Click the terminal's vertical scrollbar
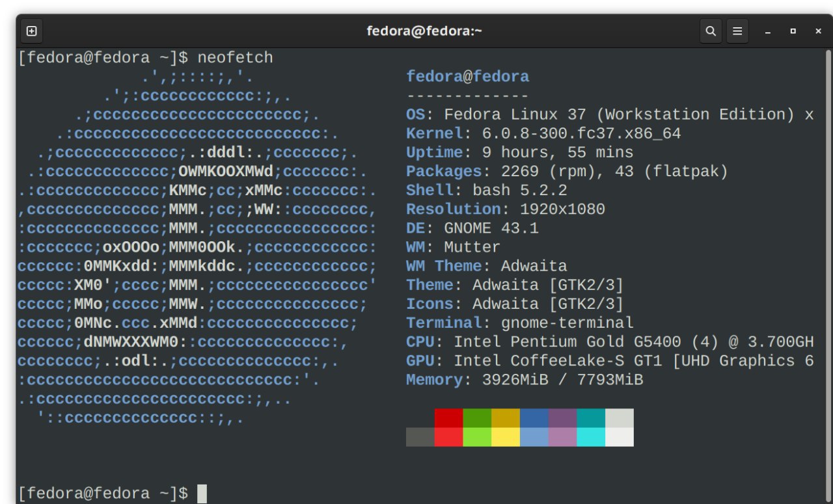Screen dimensions: 833x504 [828, 276]
